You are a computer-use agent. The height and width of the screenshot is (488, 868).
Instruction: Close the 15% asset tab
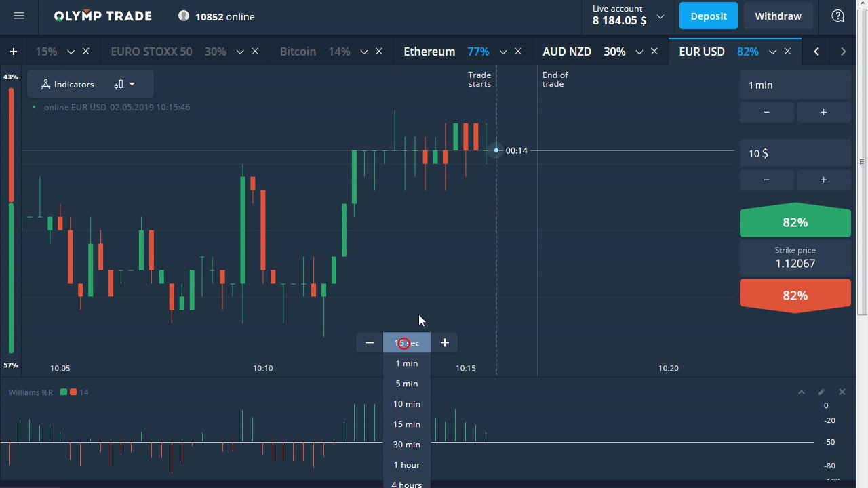(86, 52)
